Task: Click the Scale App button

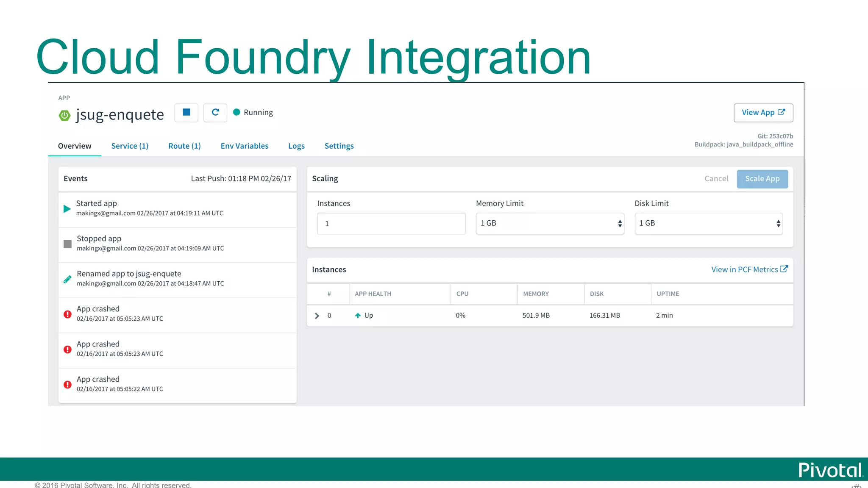Action: 762,179
